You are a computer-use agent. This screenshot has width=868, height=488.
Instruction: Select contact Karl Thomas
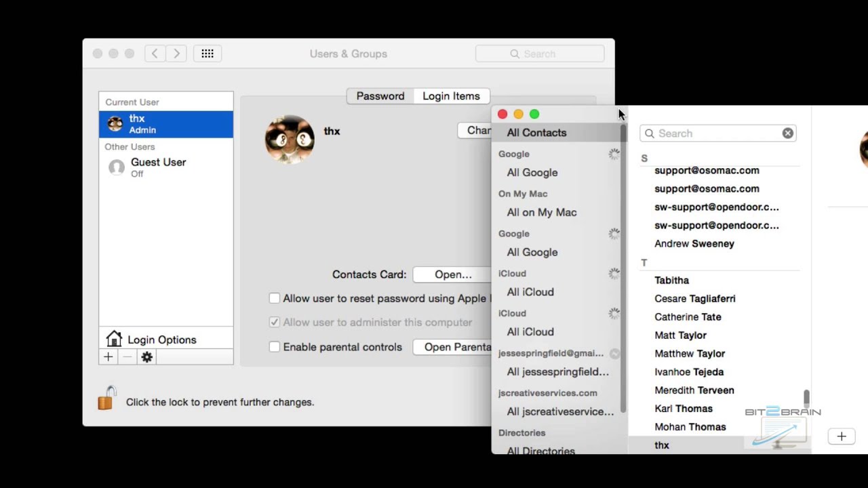[x=684, y=408]
